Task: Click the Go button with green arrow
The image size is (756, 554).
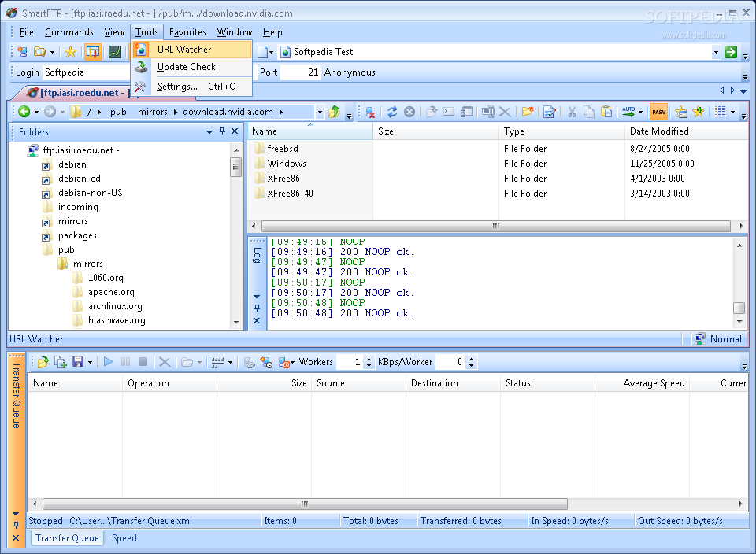Action: click(x=731, y=52)
